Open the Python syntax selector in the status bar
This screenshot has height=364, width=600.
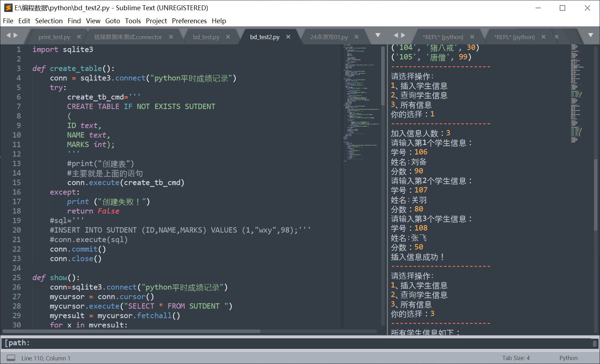pyautogui.click(x=568, y=358)
